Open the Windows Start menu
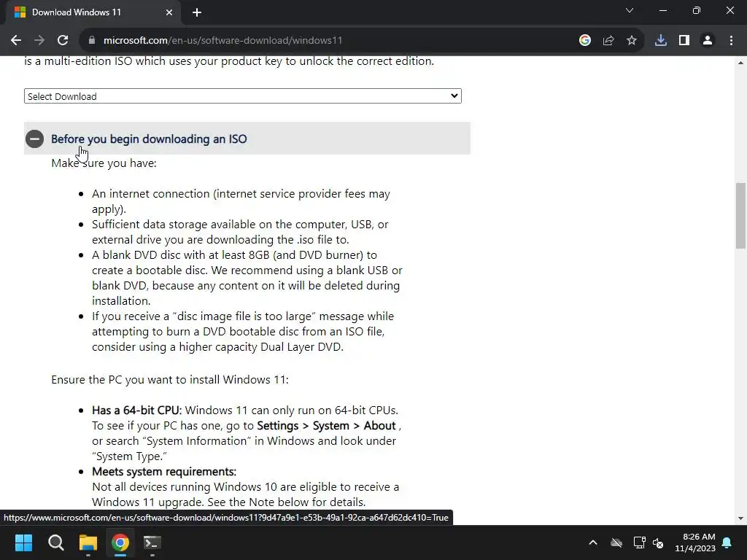The image size is (747, 560). (23, 542)
